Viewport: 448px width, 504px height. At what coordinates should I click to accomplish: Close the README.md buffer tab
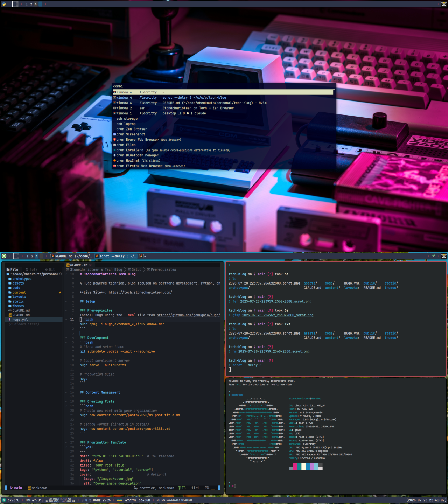coord(90,265)
